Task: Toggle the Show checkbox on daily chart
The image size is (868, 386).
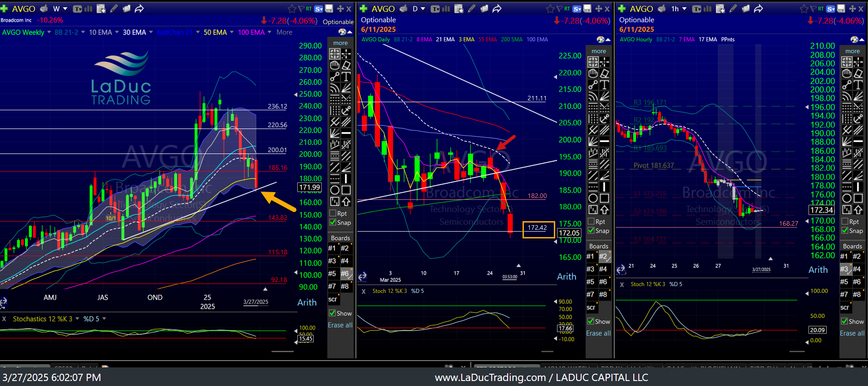Action: (x=591, y=322)
